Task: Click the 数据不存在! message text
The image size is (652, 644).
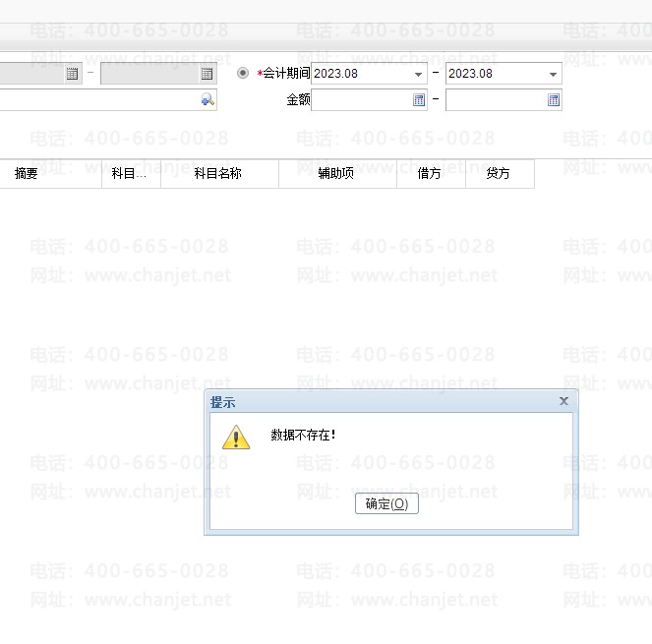Action: (x=303, y=435)
